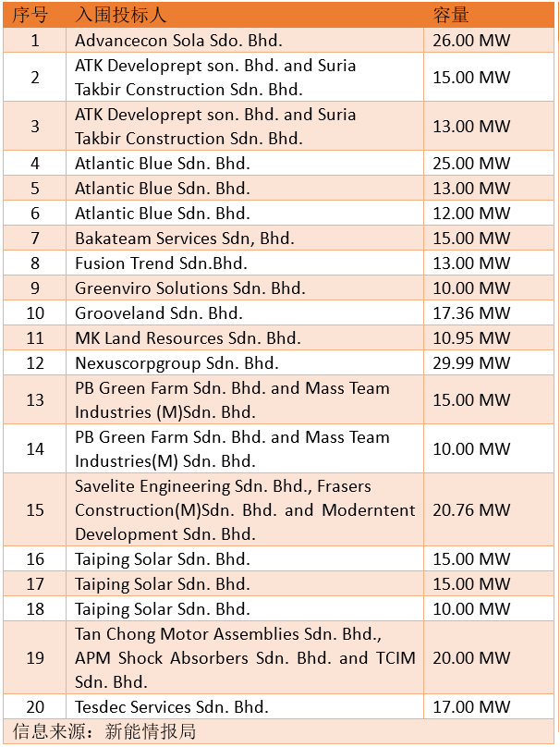This screenshot has height=747, width=560.
Task: Select the Fusion Trend Sdn.Bhd. entry
Action: click(161, 263)
